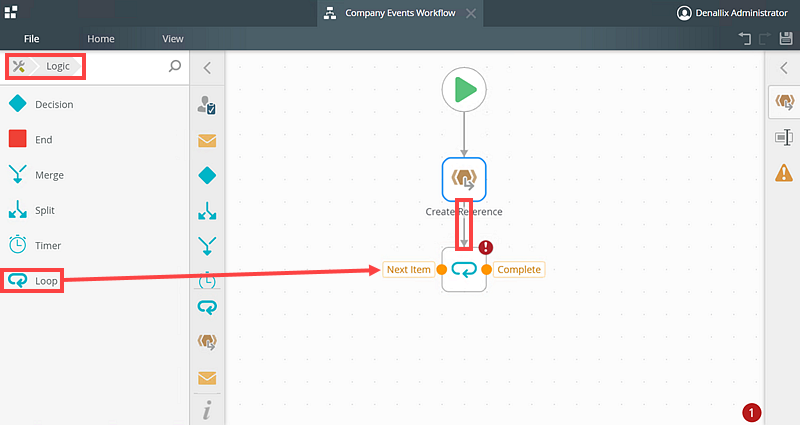Close the Company Events Workflow tab
Viewport: 800px width, 425px height.
[x=471, y=14]
